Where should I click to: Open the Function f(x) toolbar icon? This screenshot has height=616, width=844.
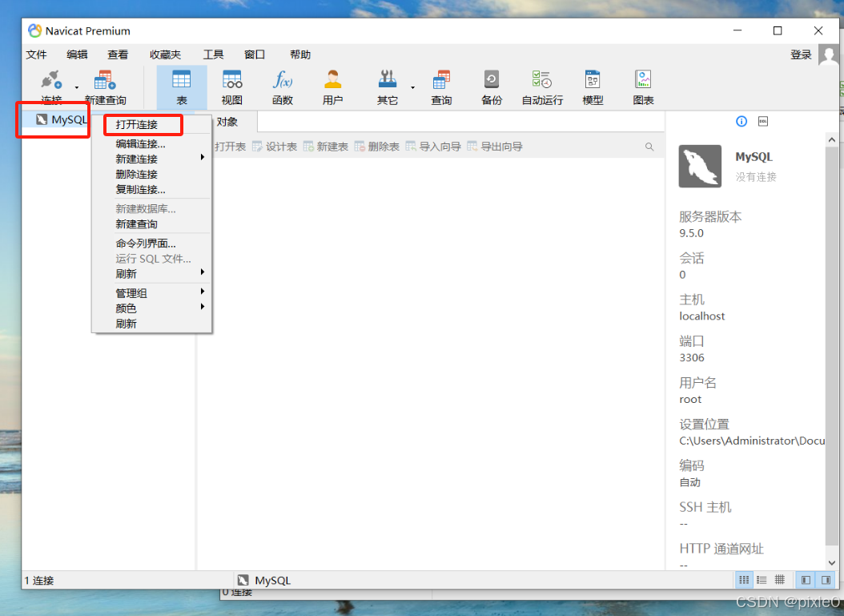tap(283, 80)
